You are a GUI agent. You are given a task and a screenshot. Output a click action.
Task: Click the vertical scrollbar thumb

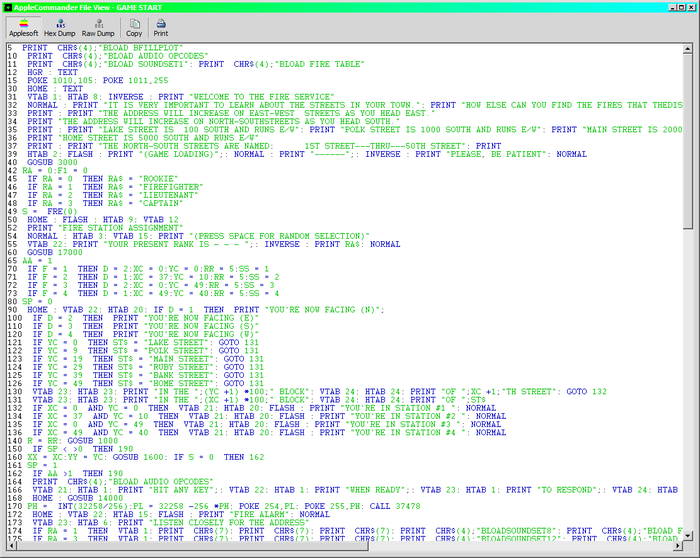(689, 140)
